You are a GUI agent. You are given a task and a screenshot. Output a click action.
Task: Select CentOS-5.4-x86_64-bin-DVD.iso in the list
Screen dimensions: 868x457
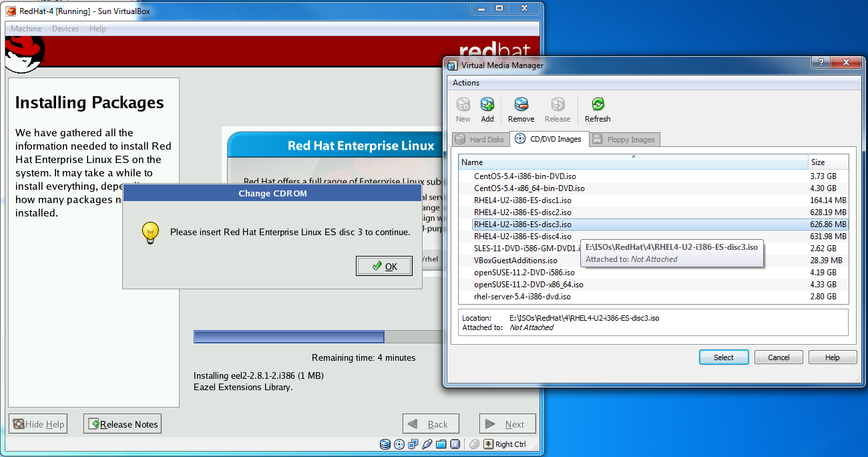click(x=653, y=188)
